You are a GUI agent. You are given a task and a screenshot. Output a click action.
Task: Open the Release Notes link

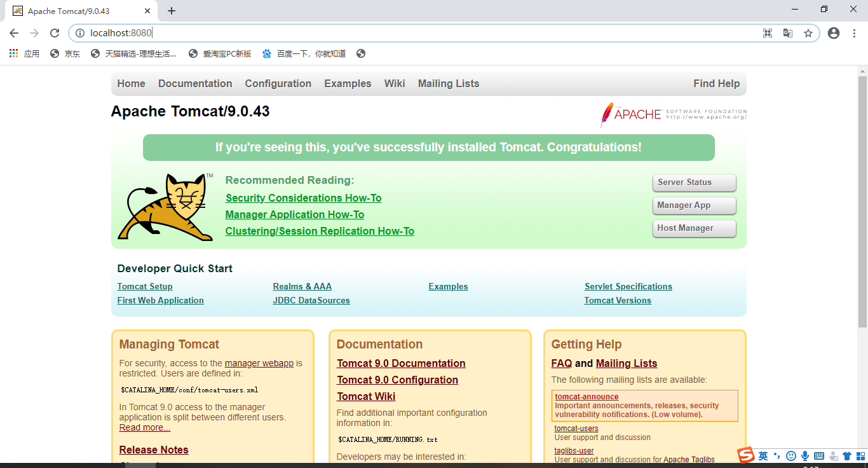(x=154, y=450)
